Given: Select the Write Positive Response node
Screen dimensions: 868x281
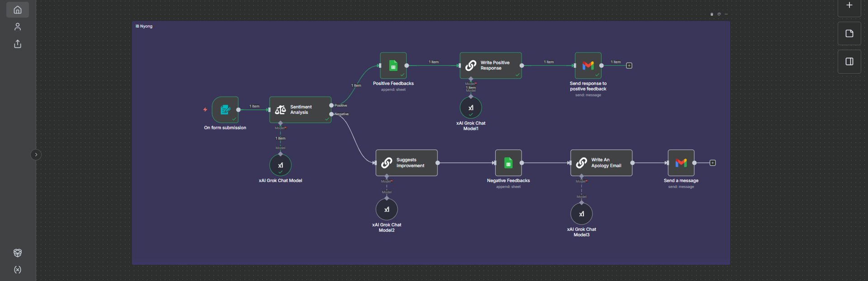Looking at the screenshot, I should tap(491, 66).
